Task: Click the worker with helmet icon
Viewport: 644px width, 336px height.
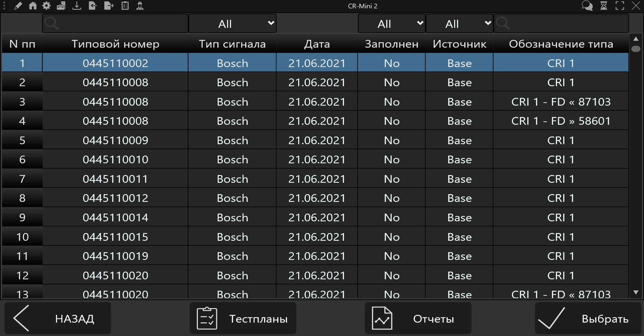Action: (140, 6)
